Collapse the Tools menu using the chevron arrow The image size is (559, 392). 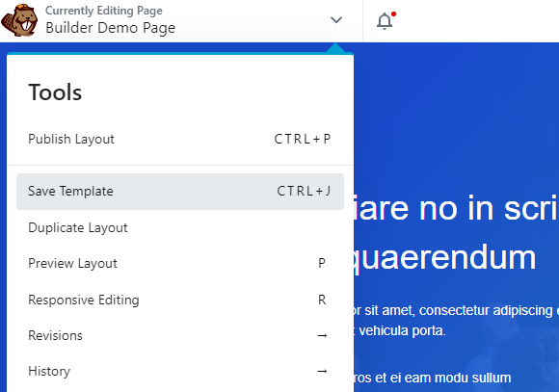(336, 20)
